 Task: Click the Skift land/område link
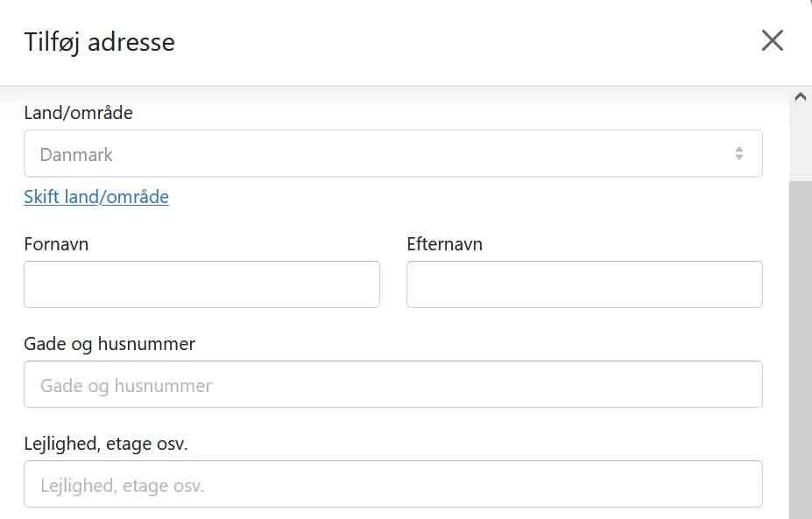[96, 197]
